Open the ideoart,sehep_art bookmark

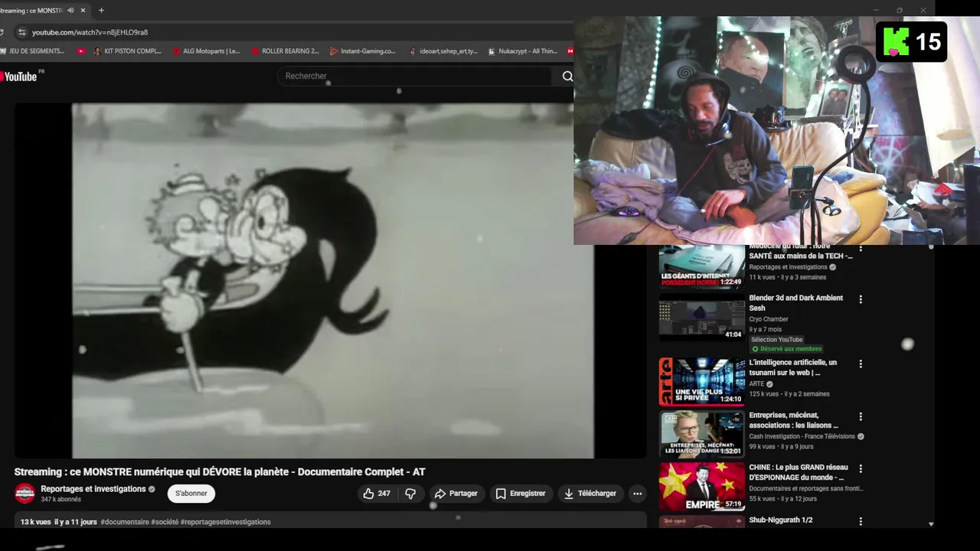(x=443, y=51)
